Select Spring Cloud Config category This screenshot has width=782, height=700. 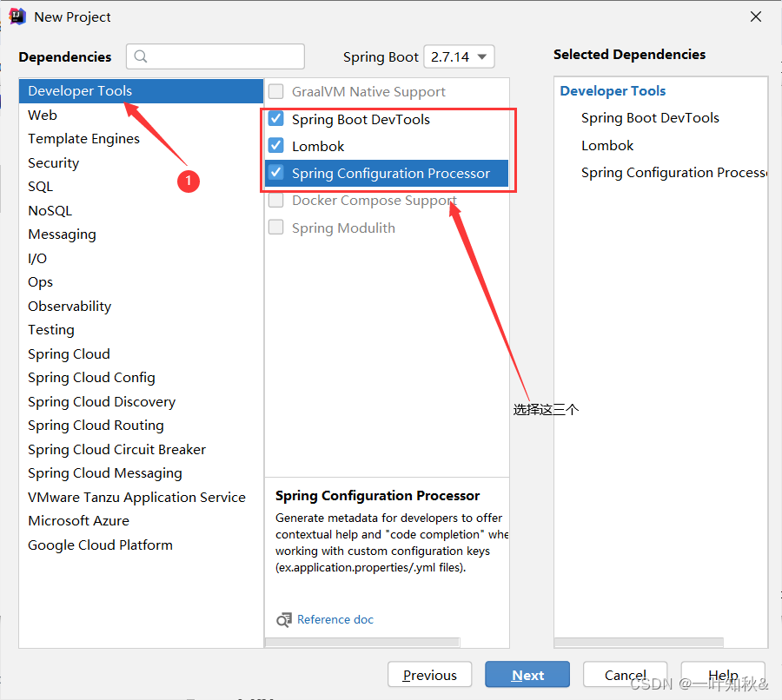pyautogui.click(x=141, y=378)
